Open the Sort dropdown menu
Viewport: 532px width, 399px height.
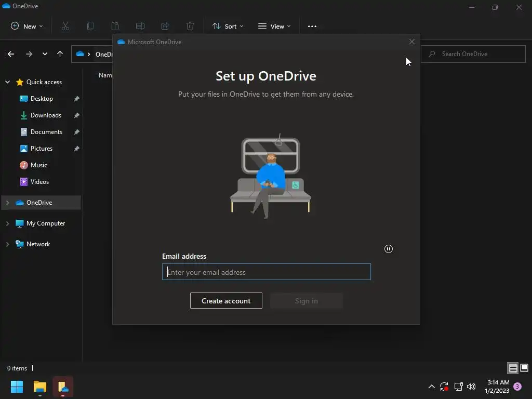(x=228, y=26)
